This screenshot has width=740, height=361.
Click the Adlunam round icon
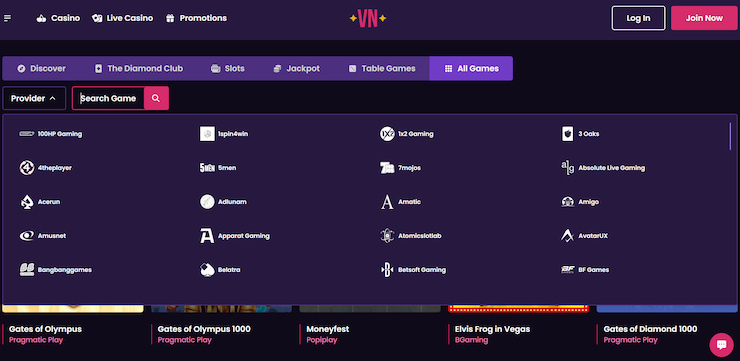tap(207, 202)
